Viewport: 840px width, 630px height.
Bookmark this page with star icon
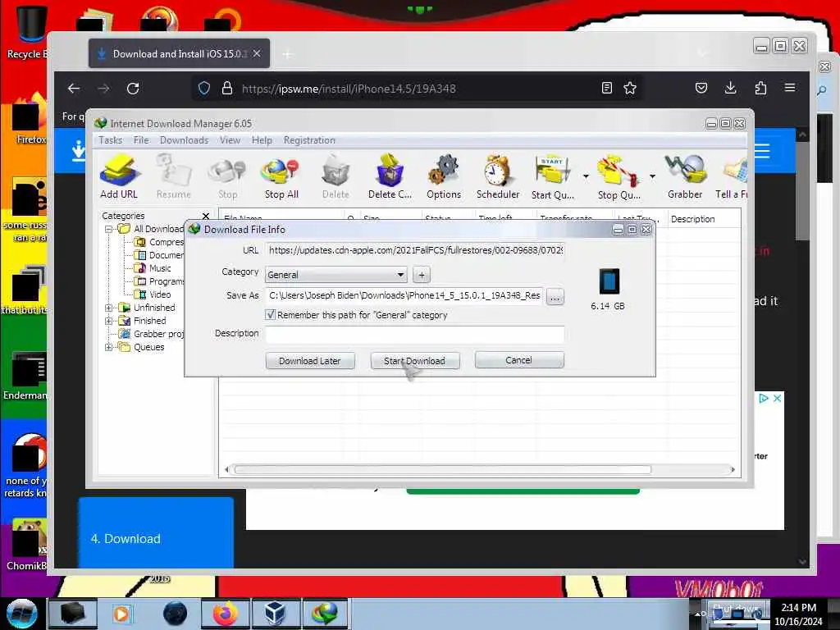(630, 89)
